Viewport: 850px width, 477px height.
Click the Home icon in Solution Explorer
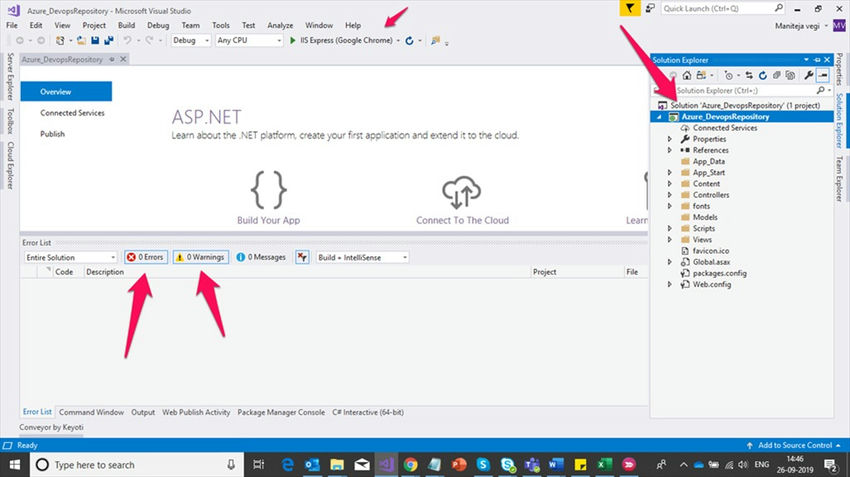click(x=687, y=75)
